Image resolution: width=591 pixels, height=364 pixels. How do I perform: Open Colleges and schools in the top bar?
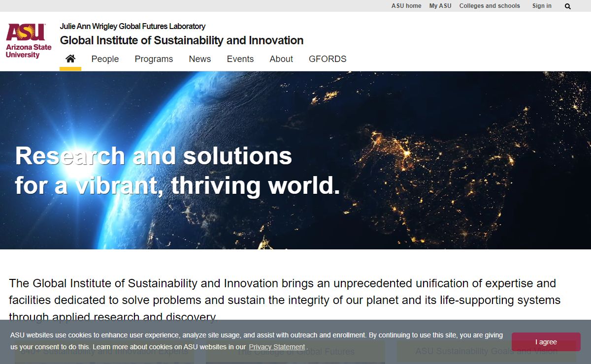tap(489, 6)
